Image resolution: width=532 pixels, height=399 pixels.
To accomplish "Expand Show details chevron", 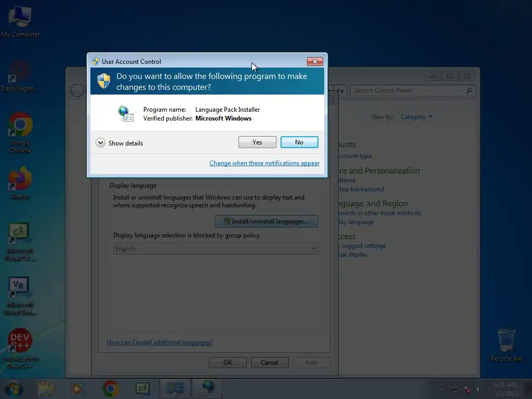I will [x=100, y=143].
